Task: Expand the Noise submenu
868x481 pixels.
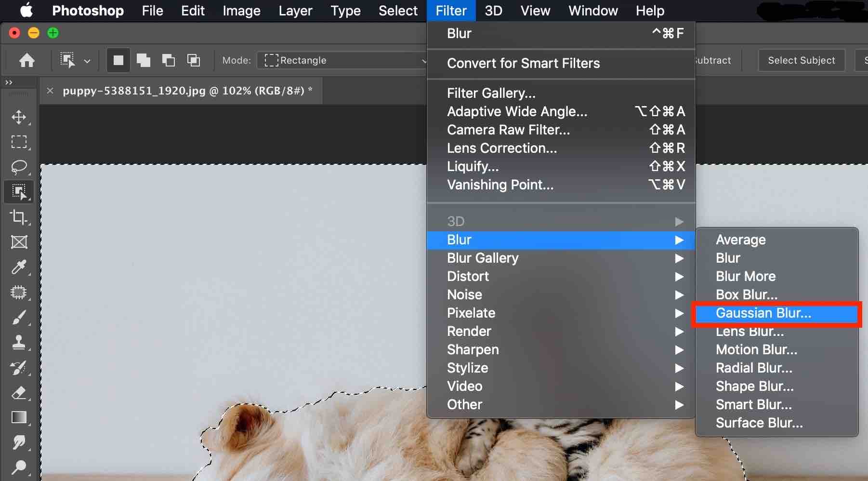Action: click(561, 294)
